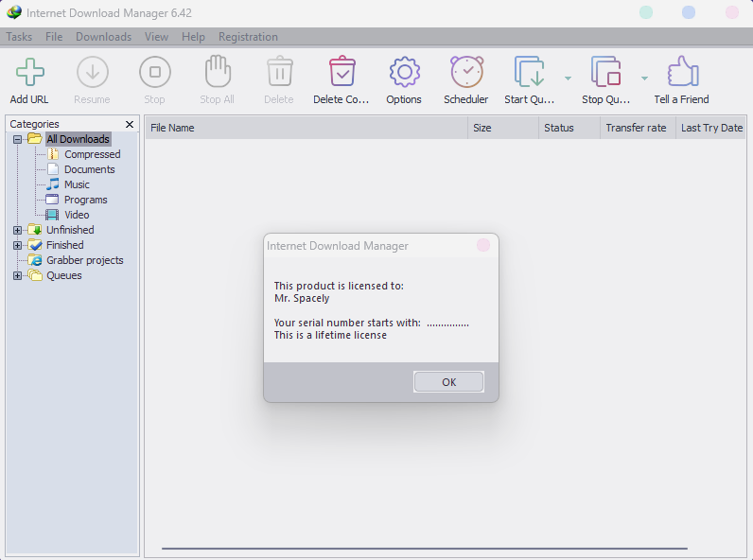753x560 pixels.
Task: Sort by File Name column header
Action: coord(306,128)
